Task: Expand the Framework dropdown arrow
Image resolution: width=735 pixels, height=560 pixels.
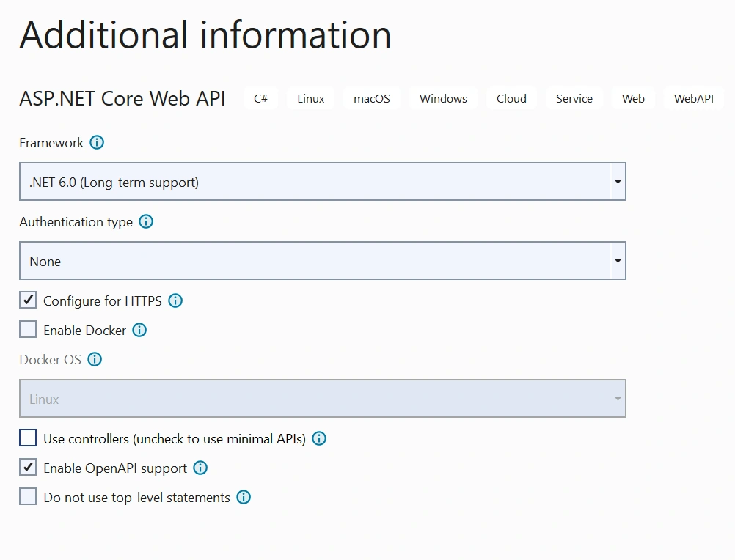Action: 618,182
